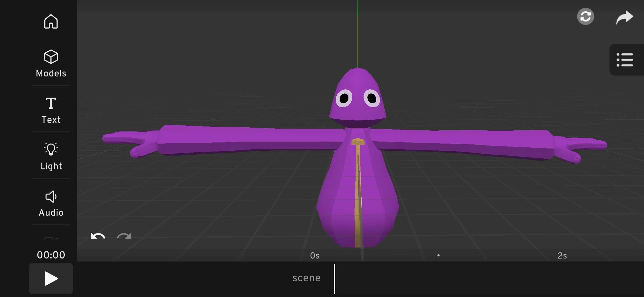Select the golden bone in the torso
Screen dimensions: 644x297
click(x=358, y=193)
